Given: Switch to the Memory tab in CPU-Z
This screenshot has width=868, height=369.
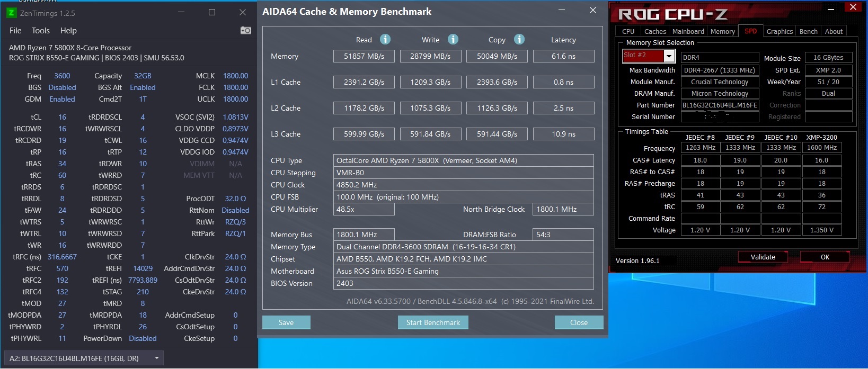Looking at the screenshot, I should pyautogui.click(x=723, y=32).
